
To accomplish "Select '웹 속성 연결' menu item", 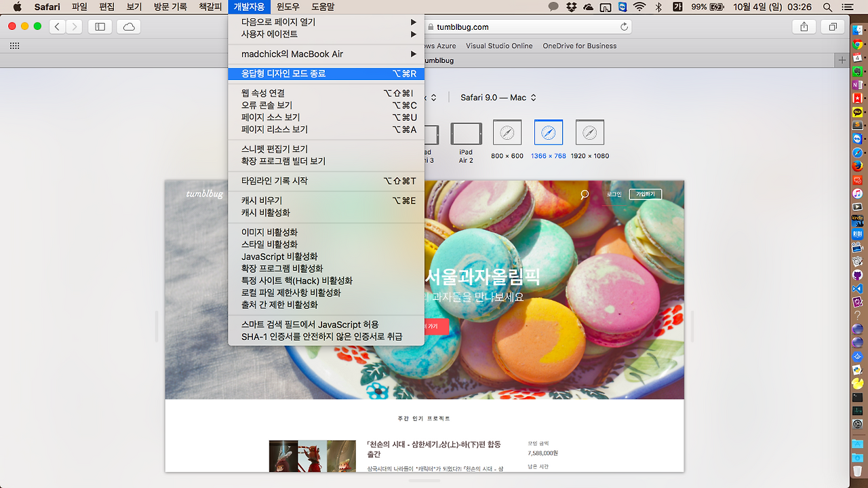I will coord(326,93).
